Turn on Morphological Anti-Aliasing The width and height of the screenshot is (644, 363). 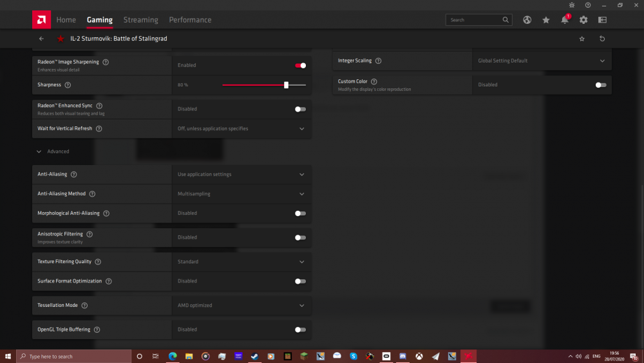[x=300, y=213]
